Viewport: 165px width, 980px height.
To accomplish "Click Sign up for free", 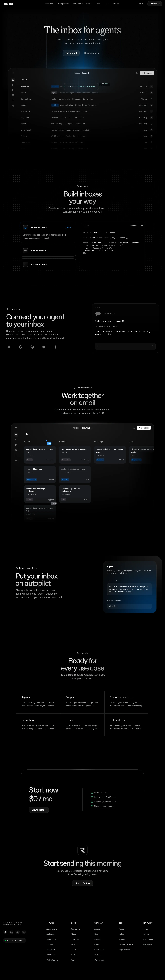I will click(x=82, y=883).
